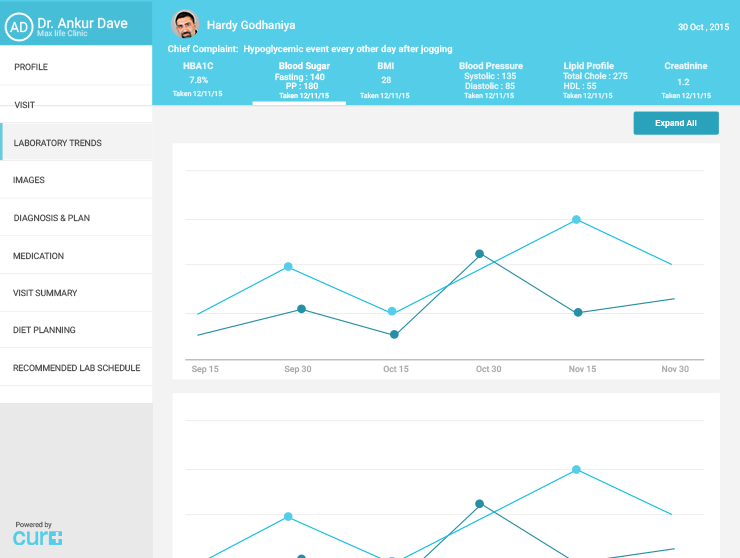740x558 pixels.
Task: Click the Sep 15 axis label
Action: click(x=205, y=369)
